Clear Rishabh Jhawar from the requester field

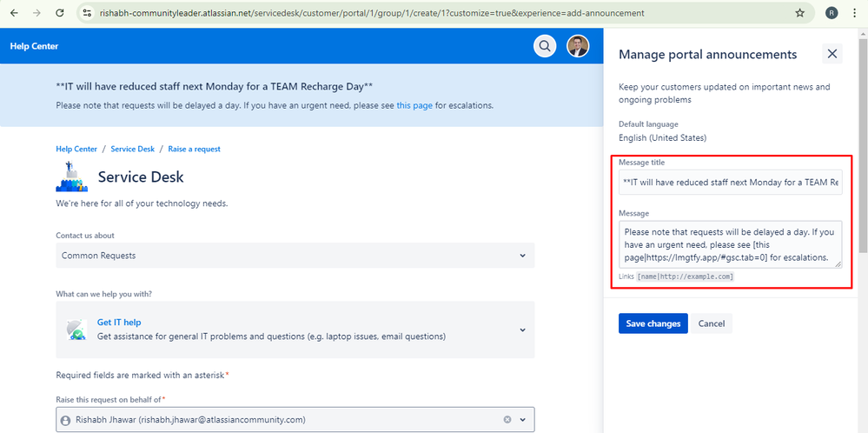[x=507, y=419]
